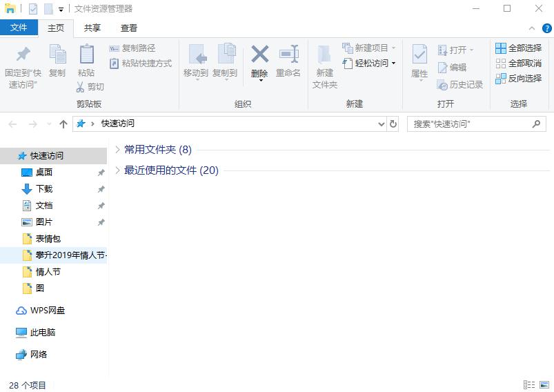This screenshot has height=392, width=554.
Task: Click the 搜索"快速访问" search box
Action: (x=477, y=124)
